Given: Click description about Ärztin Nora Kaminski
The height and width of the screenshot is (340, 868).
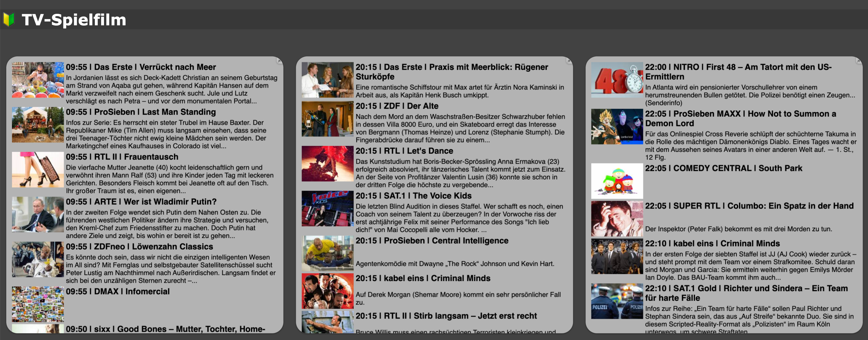Looking at the screenshot, I should click(460, 91).
